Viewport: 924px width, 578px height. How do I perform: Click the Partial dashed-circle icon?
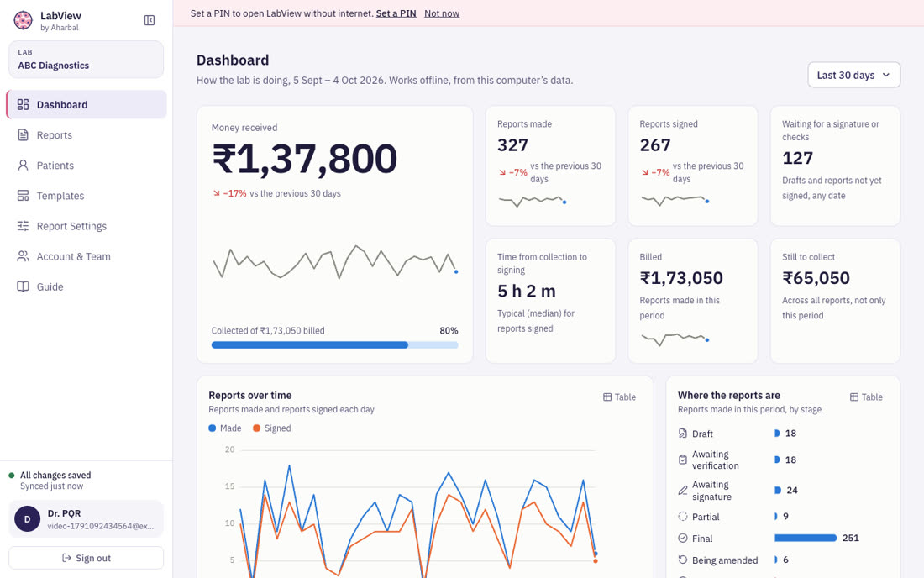[x=682, y=517]
